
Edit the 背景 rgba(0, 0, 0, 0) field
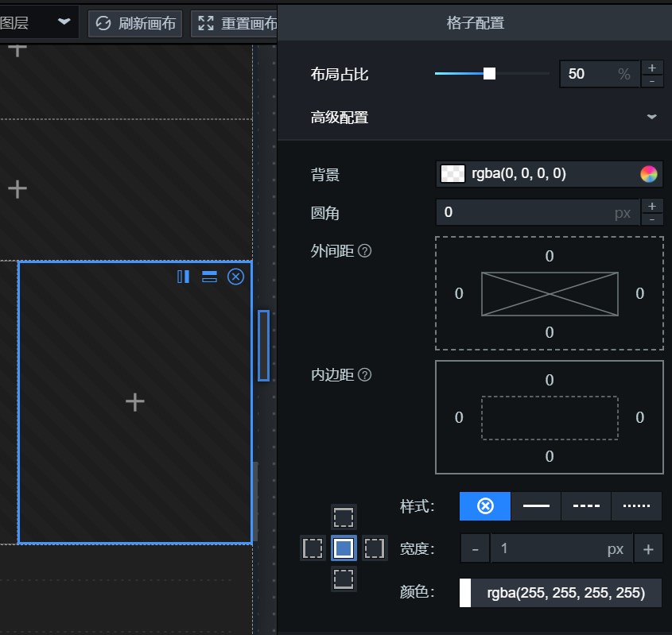tap(549, 174)
